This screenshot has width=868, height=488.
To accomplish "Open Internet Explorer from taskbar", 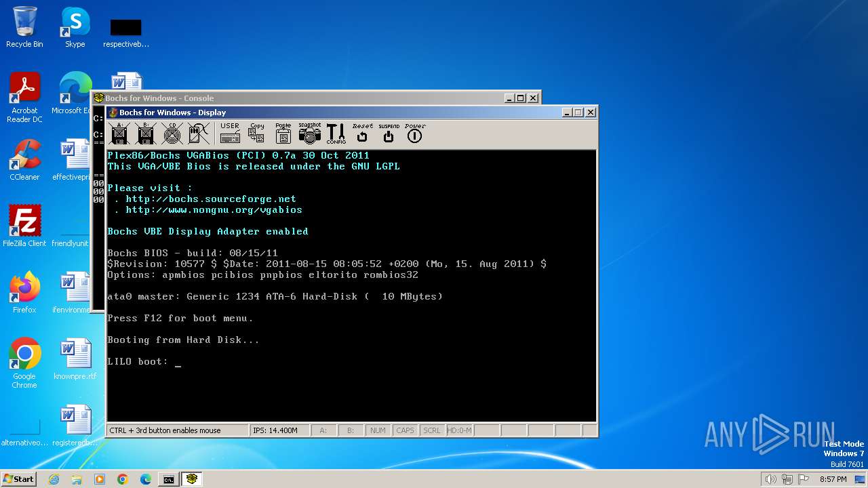I will click(54, 479).
